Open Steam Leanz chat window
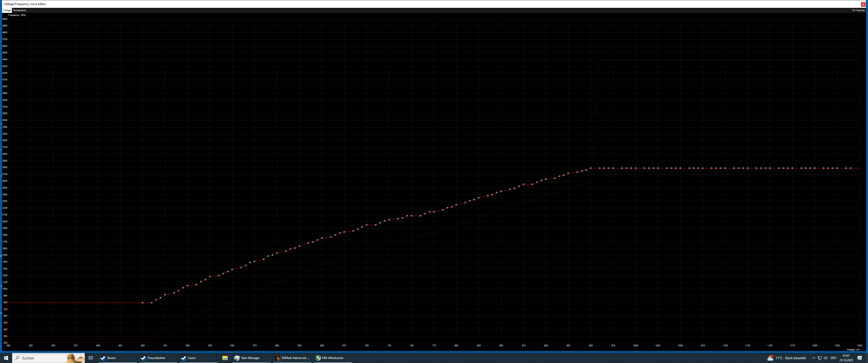The image size is (868, 363). (x=192, y=358)
